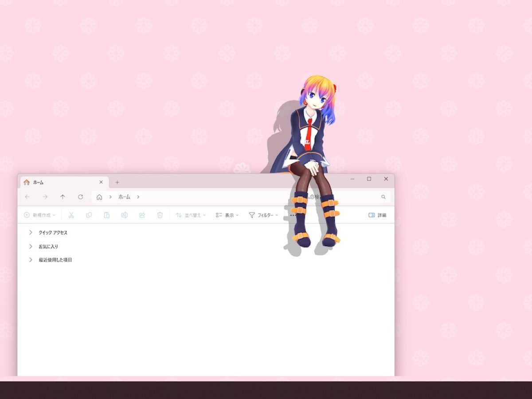Expand the お気に入り section

pos(31,246)
